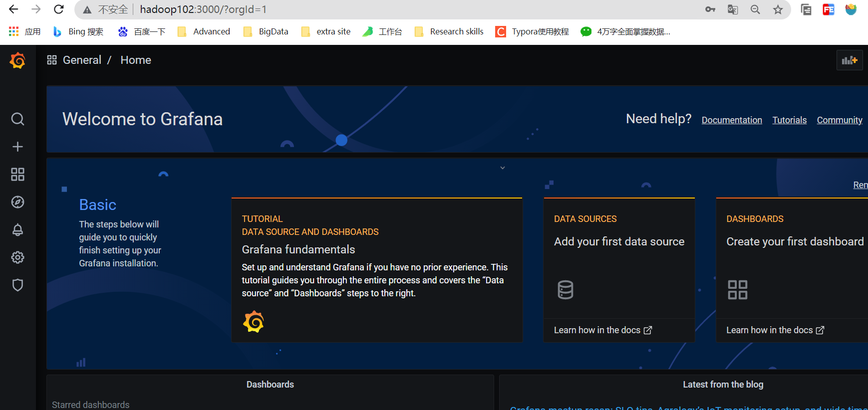This screenshot has height=410, width=868.
Task: Open the Advanced bookmarks folder
Action: pyautogui.click(x=204, y=31)
